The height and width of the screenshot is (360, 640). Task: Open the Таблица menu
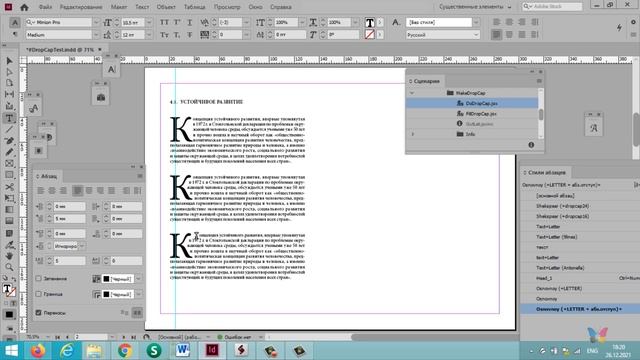[195, 7]
